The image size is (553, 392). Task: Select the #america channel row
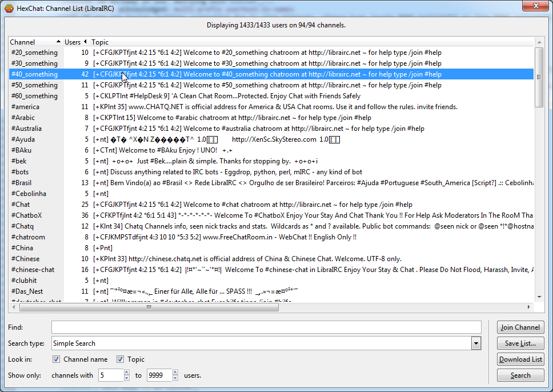tap(25, 107)
